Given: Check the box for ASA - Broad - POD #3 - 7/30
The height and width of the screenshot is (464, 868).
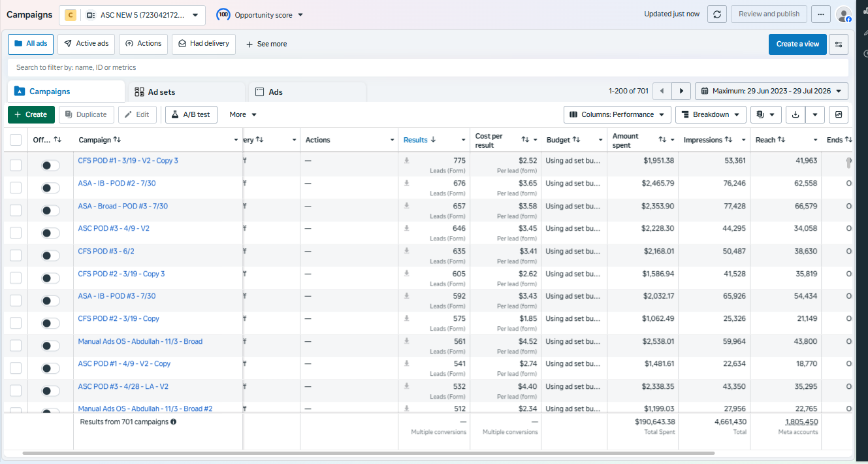Looking at the screenshot, I should click(x=16, y=210).
